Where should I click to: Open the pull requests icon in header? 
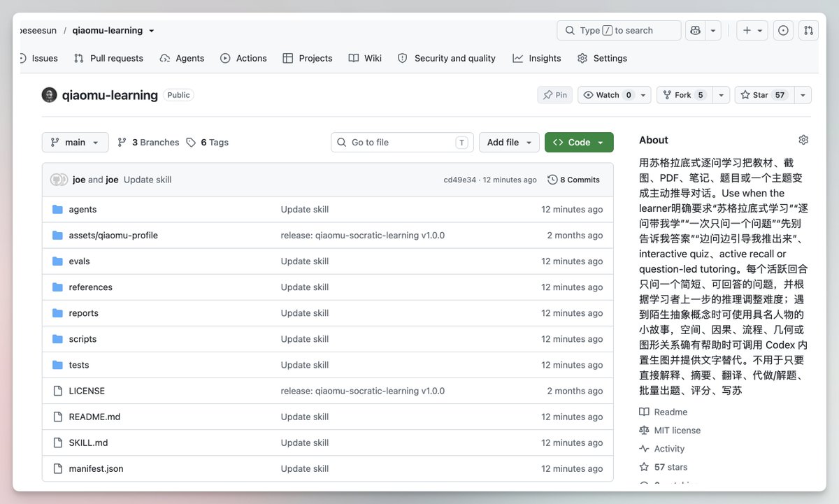[x=808, y=30]
